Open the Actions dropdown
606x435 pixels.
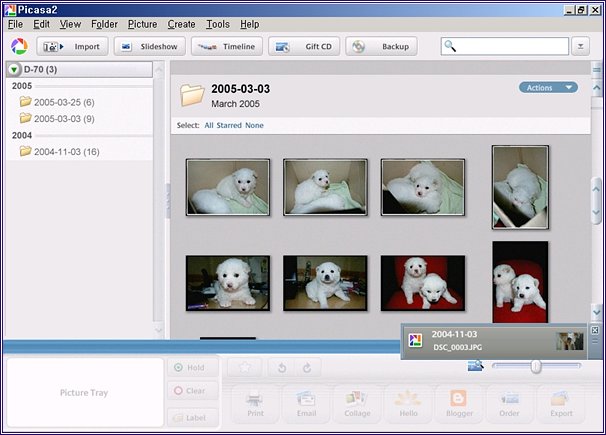tap(548, 88)
